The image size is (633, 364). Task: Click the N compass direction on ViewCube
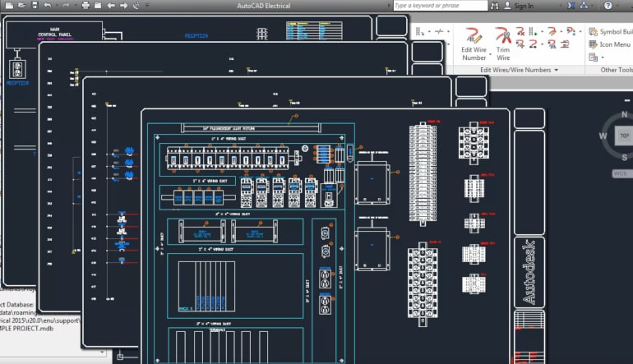point(624,114)
